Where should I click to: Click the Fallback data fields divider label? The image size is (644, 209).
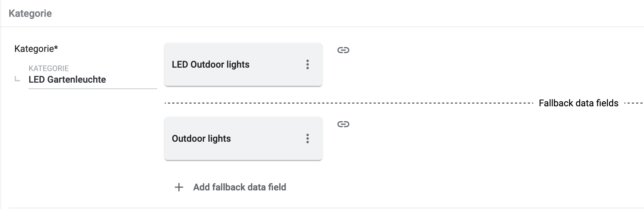(x=578, y=103)
